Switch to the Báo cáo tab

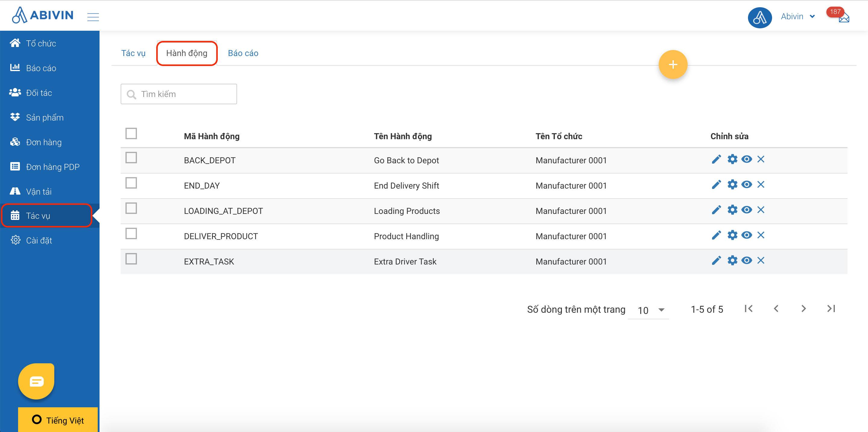pos(243,53)
